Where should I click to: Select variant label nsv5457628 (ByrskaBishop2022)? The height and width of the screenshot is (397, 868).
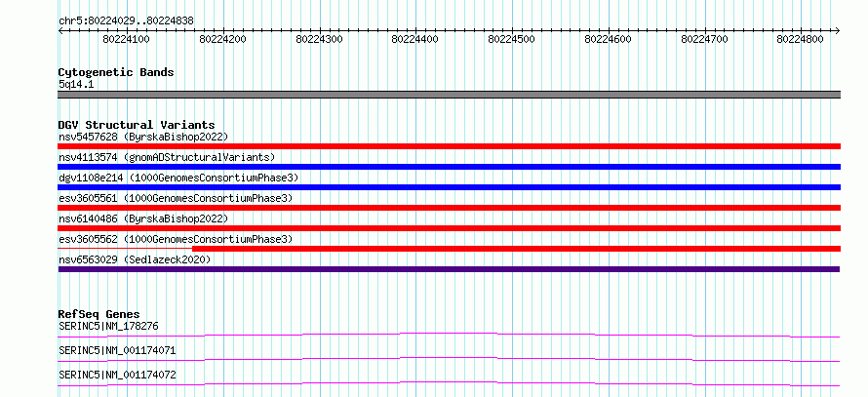click(x=143, y=137)
